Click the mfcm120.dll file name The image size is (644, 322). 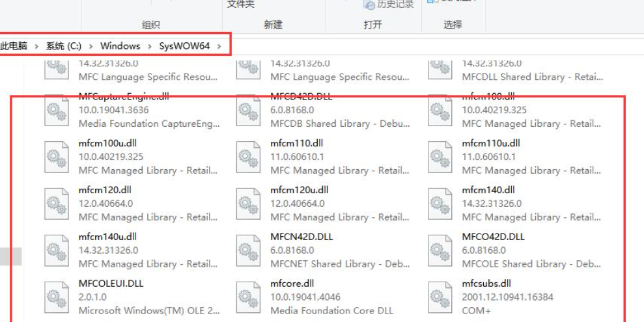(105, 191)
